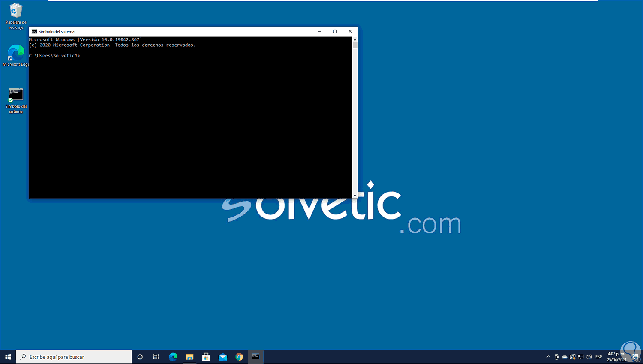Click the C:\Users\Solvetic1> prompt line
Viewport: 643px width, 364px height.
54,56
